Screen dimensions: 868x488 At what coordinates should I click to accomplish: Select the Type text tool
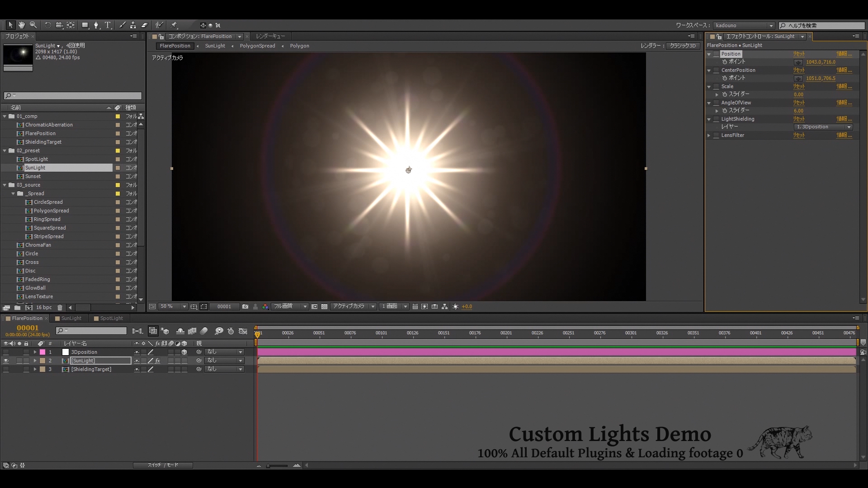(x=108, y=25)
